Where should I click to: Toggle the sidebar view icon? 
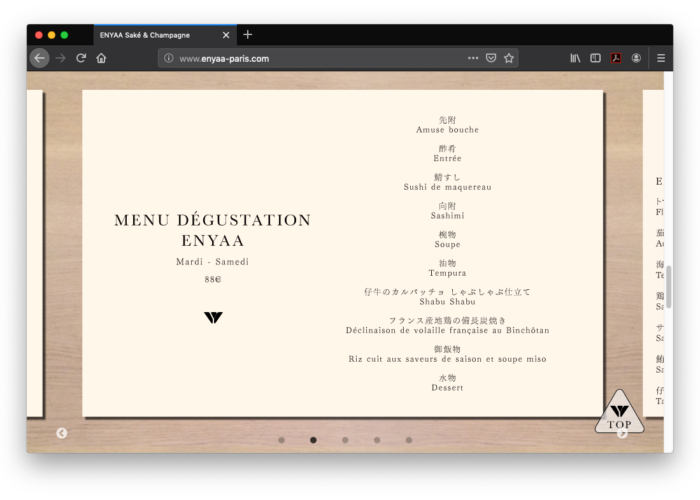point(596,58)
